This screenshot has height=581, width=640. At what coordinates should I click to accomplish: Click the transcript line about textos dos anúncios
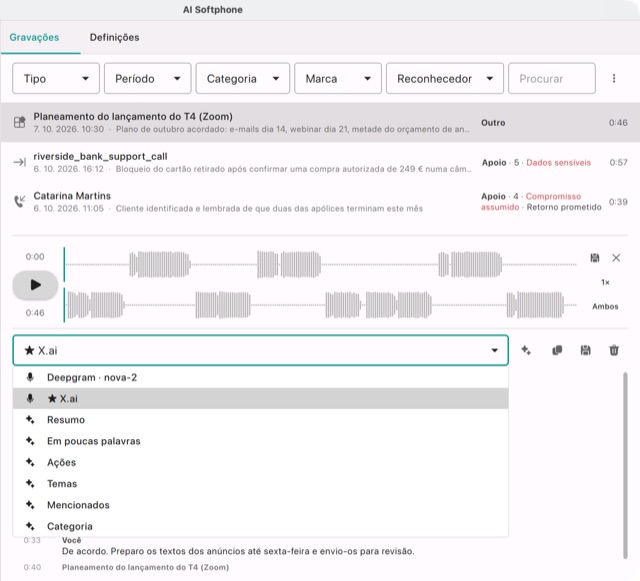pos(238,551)
